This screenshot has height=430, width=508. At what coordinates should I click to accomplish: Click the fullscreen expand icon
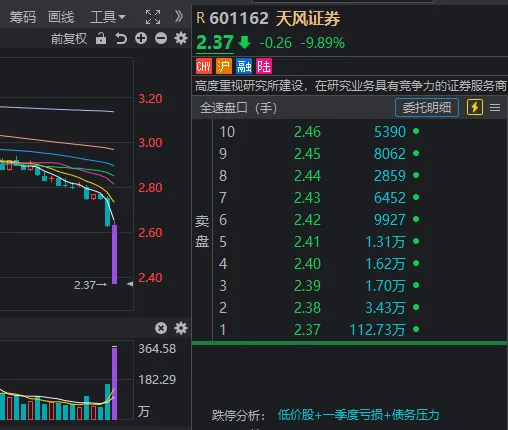[153, 17]
